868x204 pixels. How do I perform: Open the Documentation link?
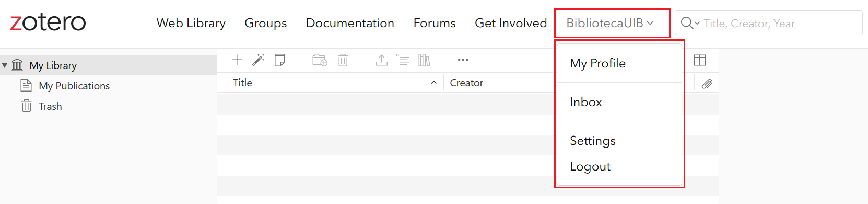(350, 23)
